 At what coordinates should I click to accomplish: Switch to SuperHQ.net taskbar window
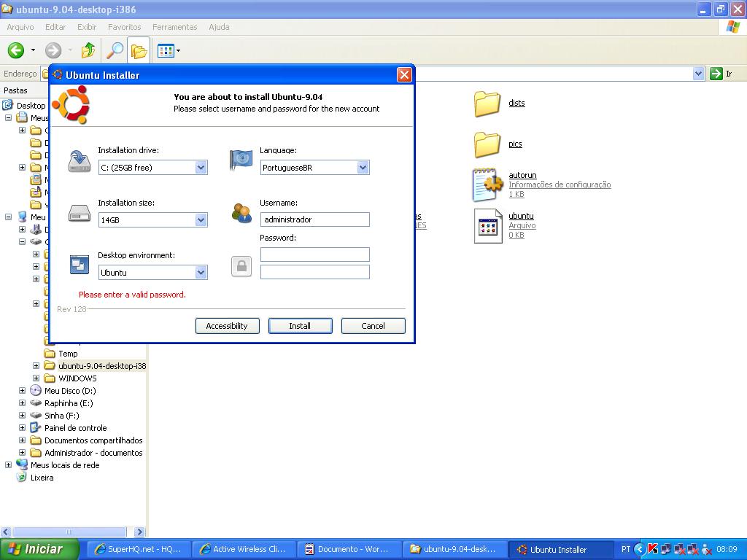click(x=139, y=549)
